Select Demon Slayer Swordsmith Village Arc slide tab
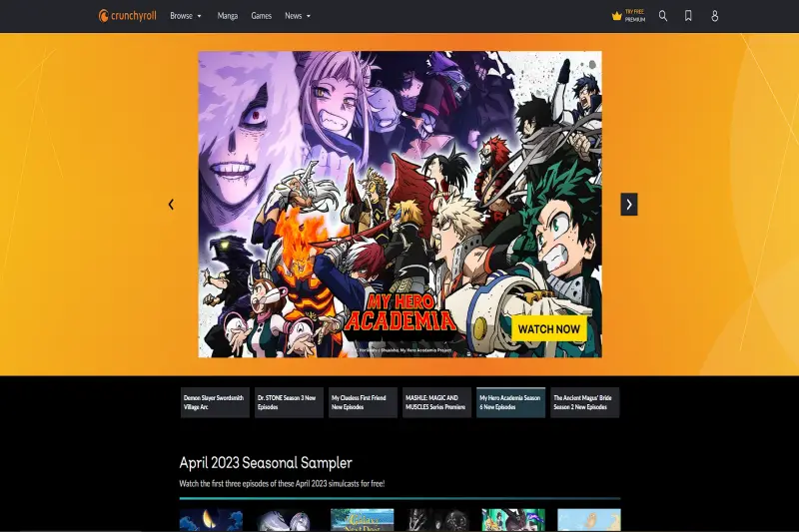Viewport: 799px width, 532px height. (x=215, y=402)
